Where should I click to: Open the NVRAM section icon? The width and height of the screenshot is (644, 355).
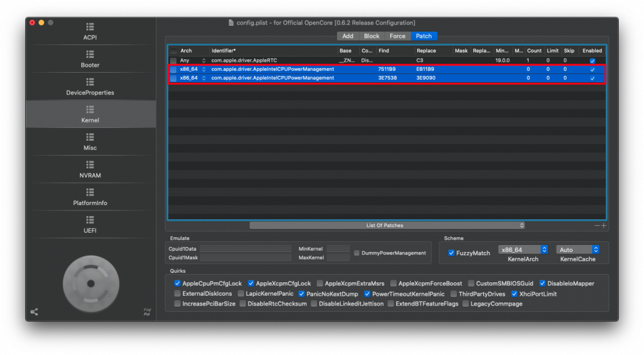[x=90, y=165]
